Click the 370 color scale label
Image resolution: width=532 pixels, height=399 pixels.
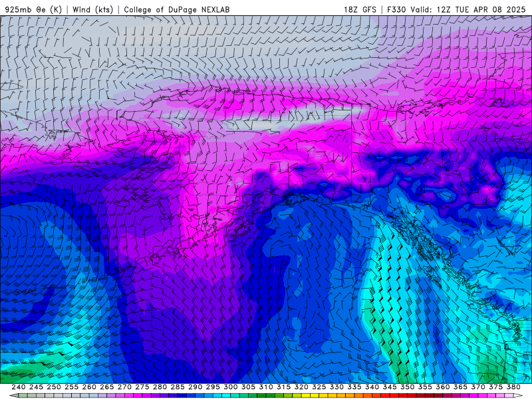tap(478, 387)
